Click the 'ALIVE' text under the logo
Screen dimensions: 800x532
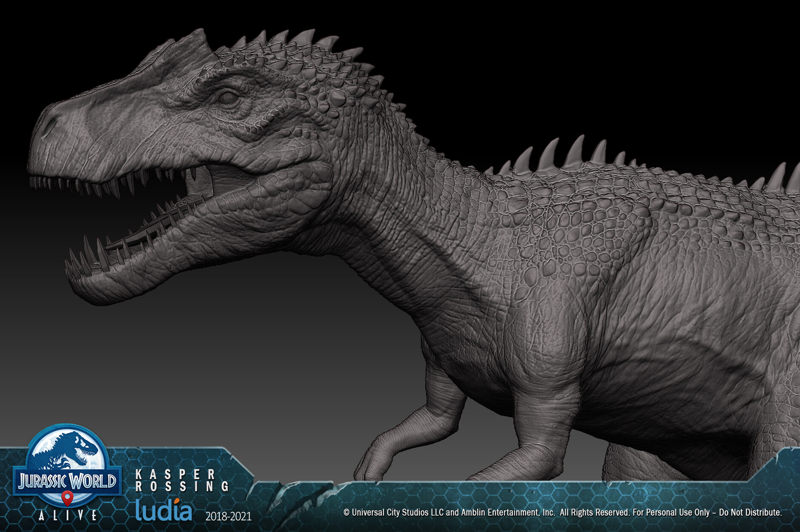[68, 515]
